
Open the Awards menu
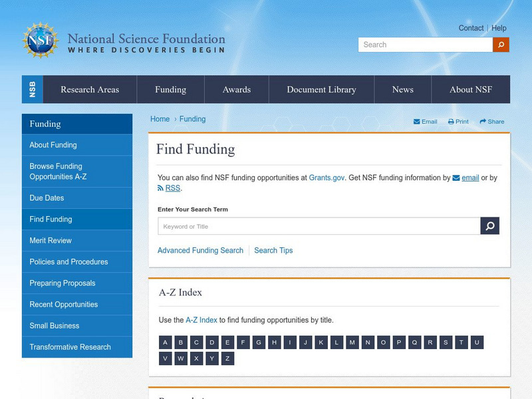click(237, 89)
